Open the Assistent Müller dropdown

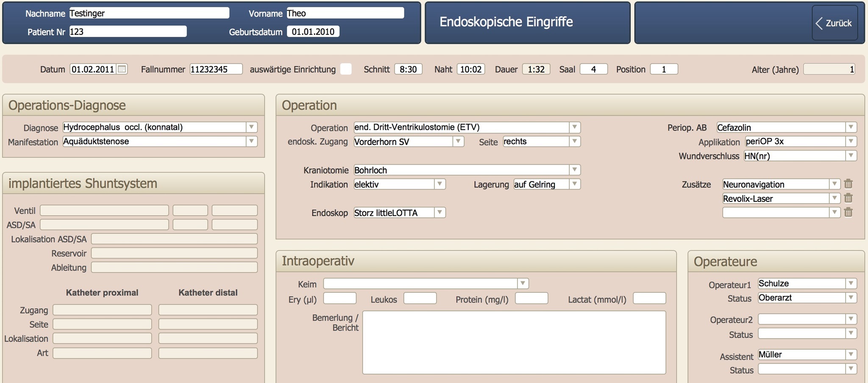(851, 354)
